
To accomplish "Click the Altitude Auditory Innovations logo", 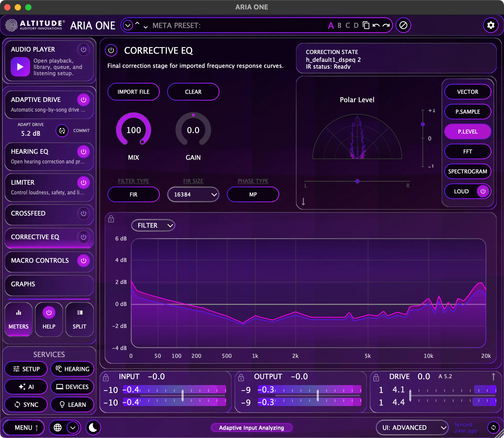I will pyautogui.click(x=35, y=25).
